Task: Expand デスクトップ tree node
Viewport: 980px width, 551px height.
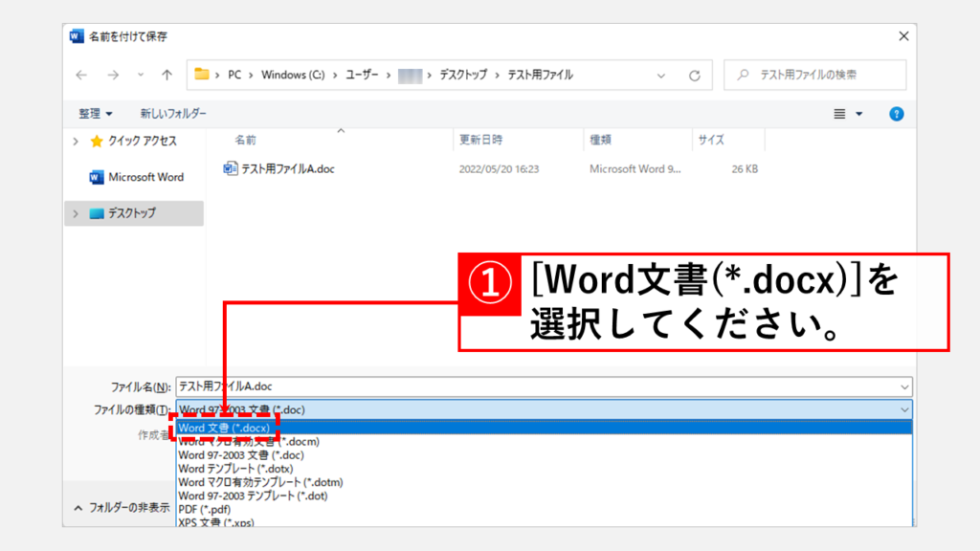Action: tap(76, 213)
